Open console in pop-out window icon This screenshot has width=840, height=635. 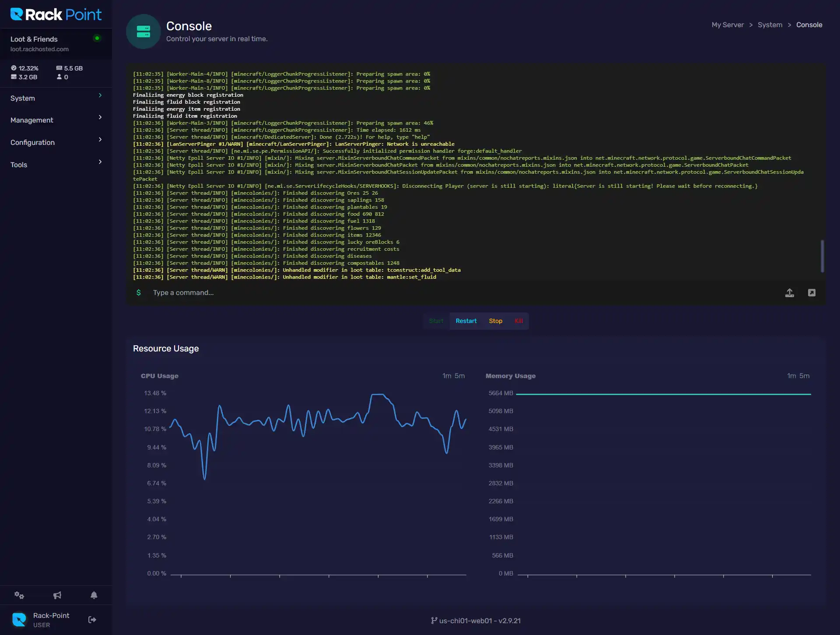pyautogui.click(x=812, y=293)
